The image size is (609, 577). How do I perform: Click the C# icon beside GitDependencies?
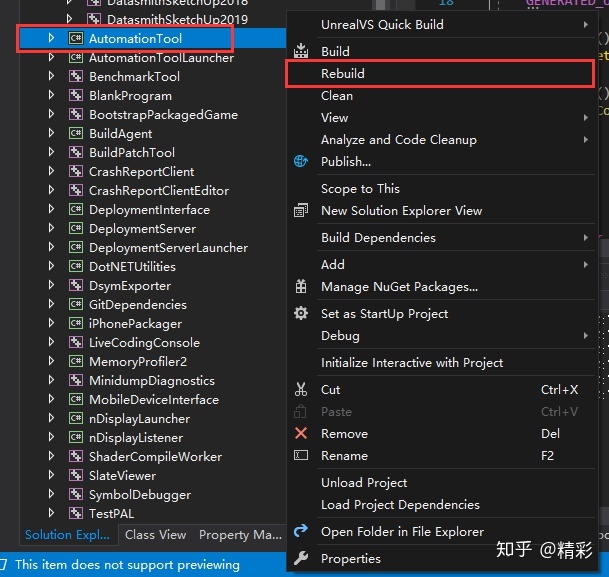(x=76, y=304)
